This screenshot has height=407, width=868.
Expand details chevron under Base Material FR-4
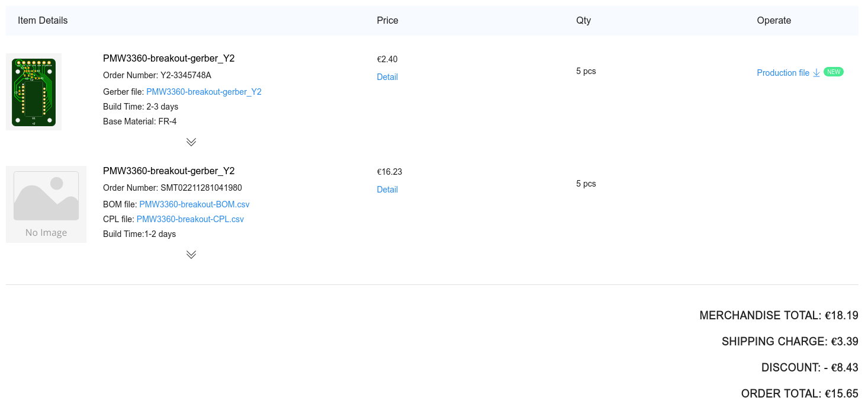pos(191,142)
